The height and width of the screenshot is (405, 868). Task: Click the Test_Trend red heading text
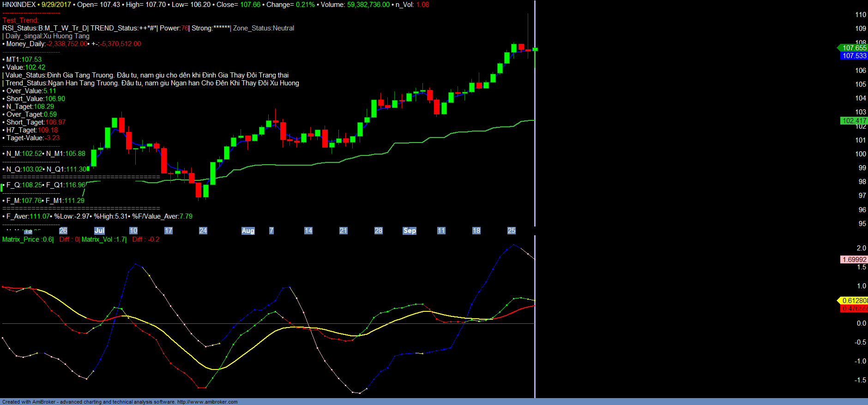click(20, 20)
